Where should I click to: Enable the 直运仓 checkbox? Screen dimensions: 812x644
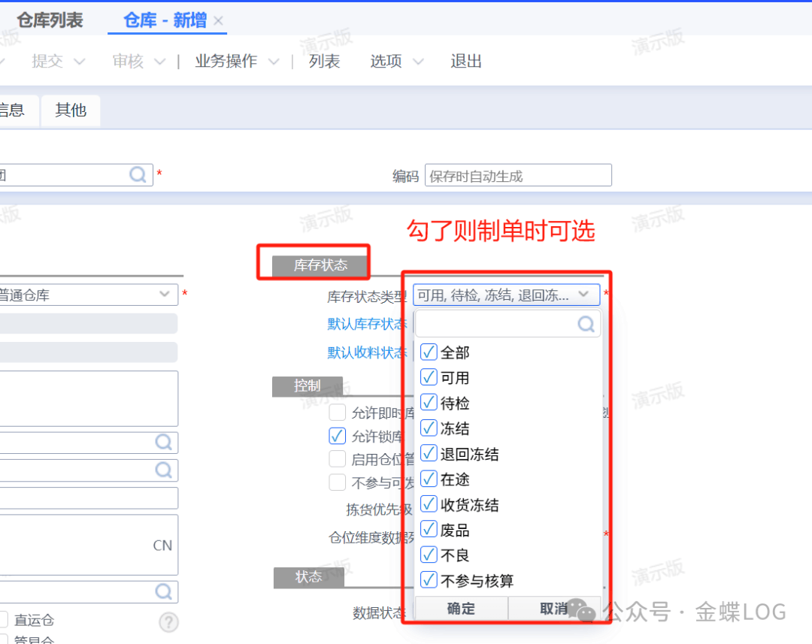pyautogui.click(x=2, y=620)
